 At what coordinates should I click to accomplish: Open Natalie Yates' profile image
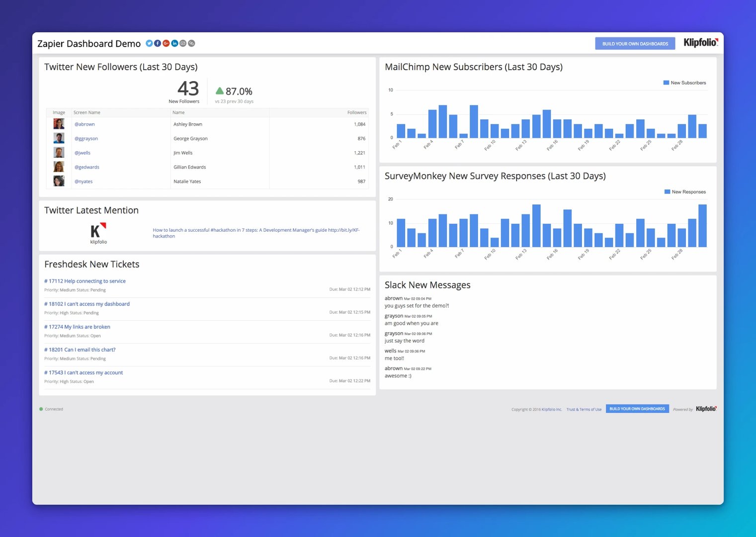(59, 181)
